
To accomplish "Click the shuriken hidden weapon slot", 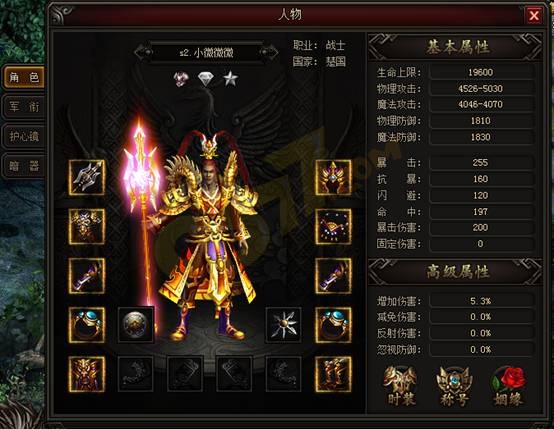I will point(284,325).
